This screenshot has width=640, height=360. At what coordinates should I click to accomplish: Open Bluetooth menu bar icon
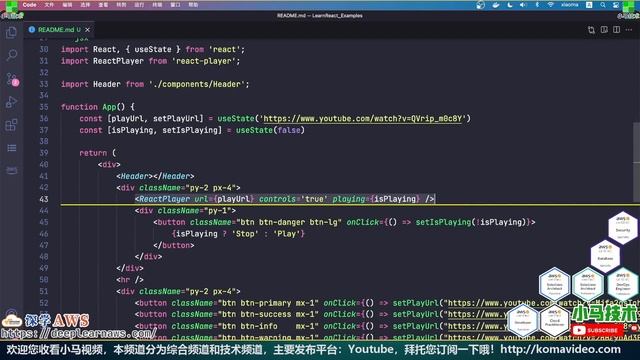pos(537,5)
